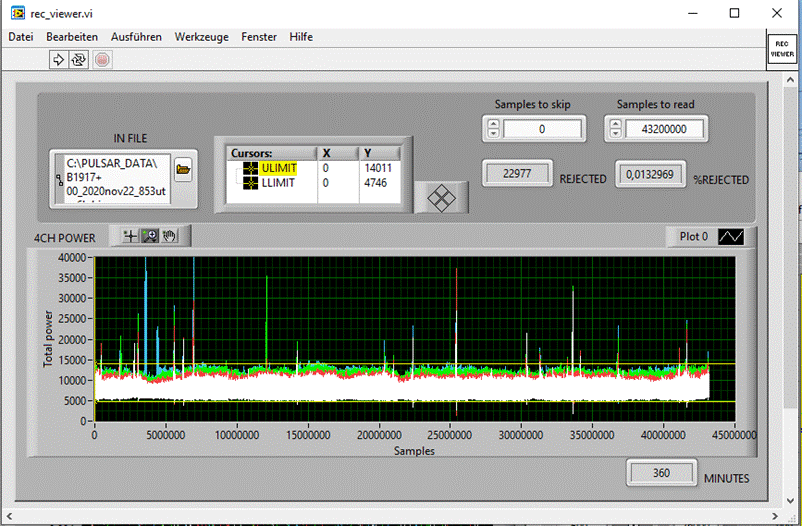802x526 pixels.
Task: Click the cursor mover diamond button
Action: pyautogui.click(x=441, y=198)
